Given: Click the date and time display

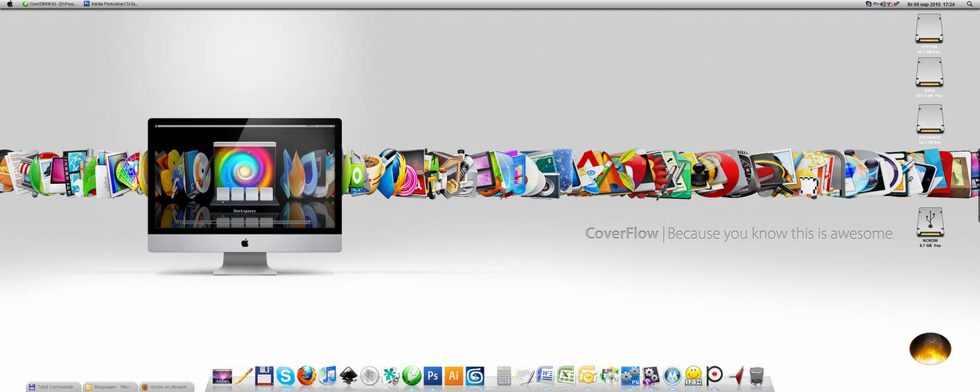Looking at the screenshot, I should tap(931, 4).
